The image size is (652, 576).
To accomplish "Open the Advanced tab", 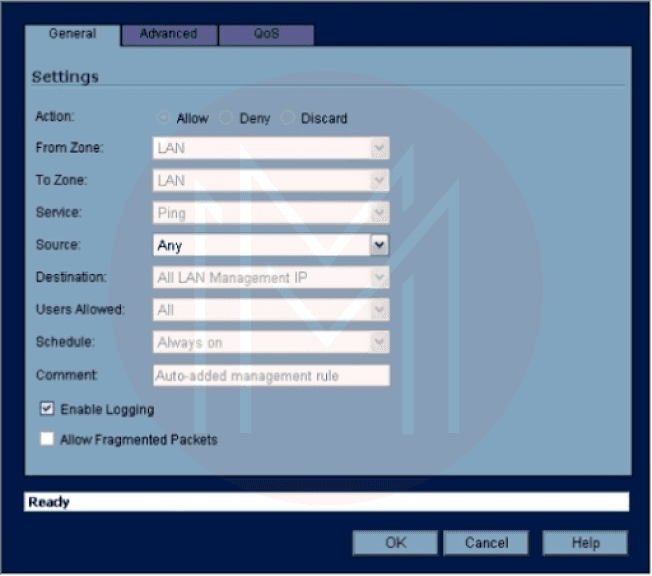I will pyautogui.click(x=168, y=34).
